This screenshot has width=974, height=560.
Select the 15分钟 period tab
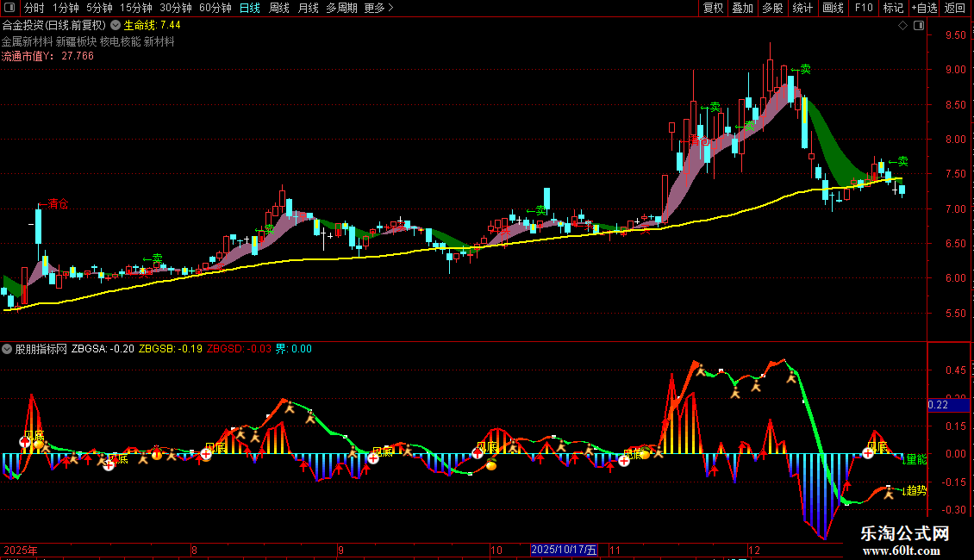pyautogui.click(x=136, y=8)
